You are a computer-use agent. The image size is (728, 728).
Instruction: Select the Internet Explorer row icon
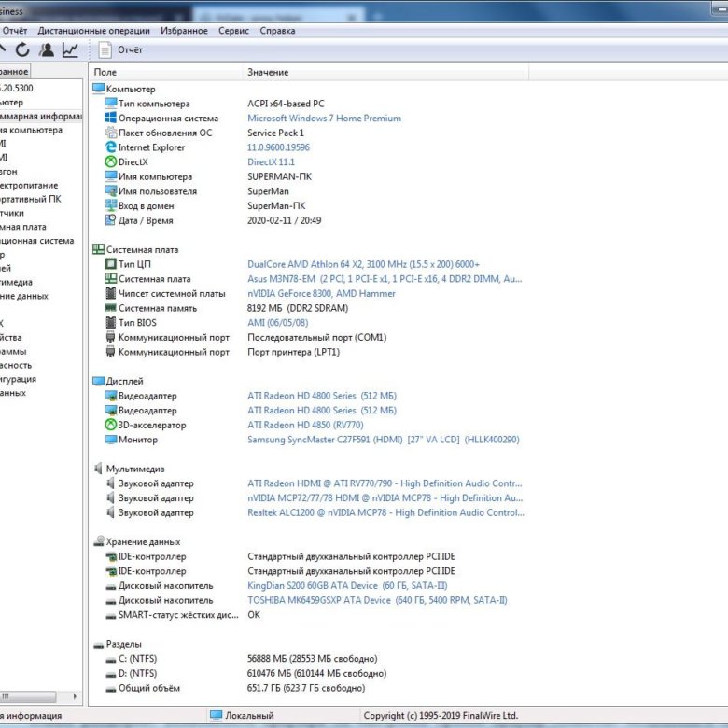pos(110,147)
